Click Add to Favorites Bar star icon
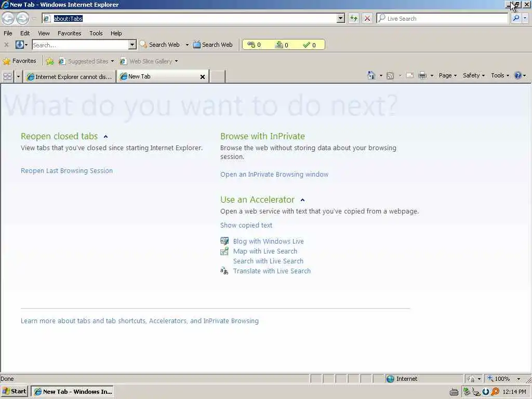Image resolution: width=532 pixels, height=399 pixels. 49,61
